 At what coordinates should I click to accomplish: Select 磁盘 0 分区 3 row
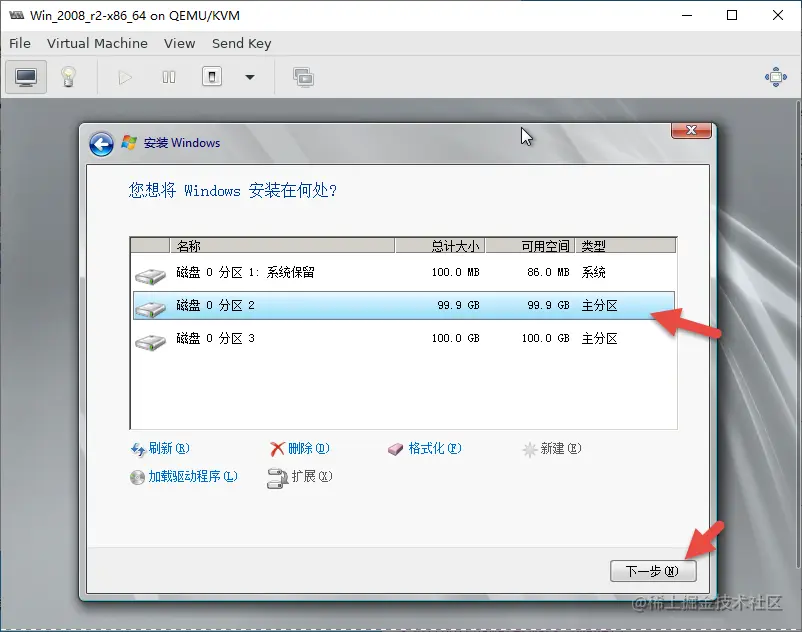[404, 338]
